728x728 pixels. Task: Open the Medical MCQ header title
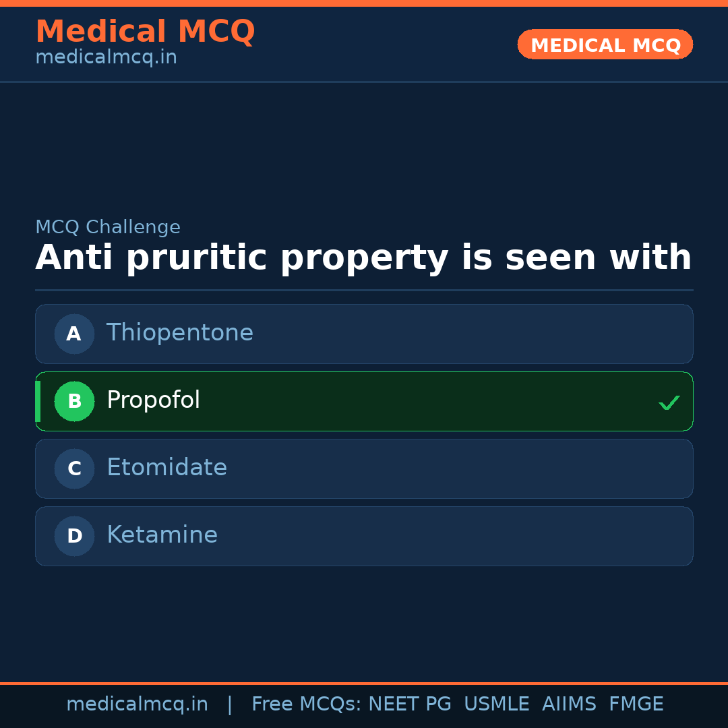[x=145, y=32]
